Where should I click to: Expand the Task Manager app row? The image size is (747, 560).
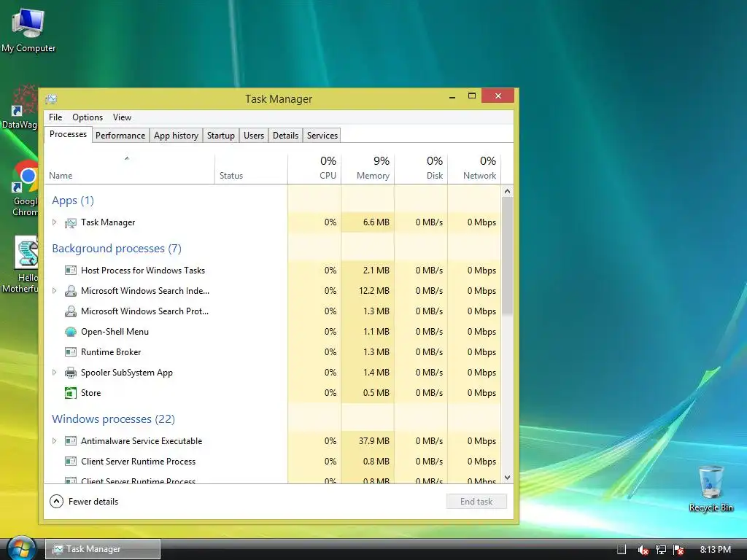pyautogui.click(x=54, y=222)
